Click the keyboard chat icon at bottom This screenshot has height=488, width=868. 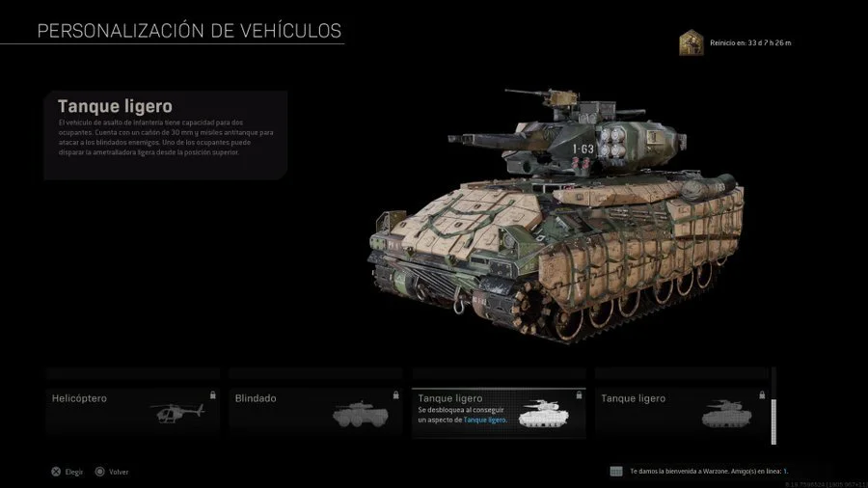point(616,472)
